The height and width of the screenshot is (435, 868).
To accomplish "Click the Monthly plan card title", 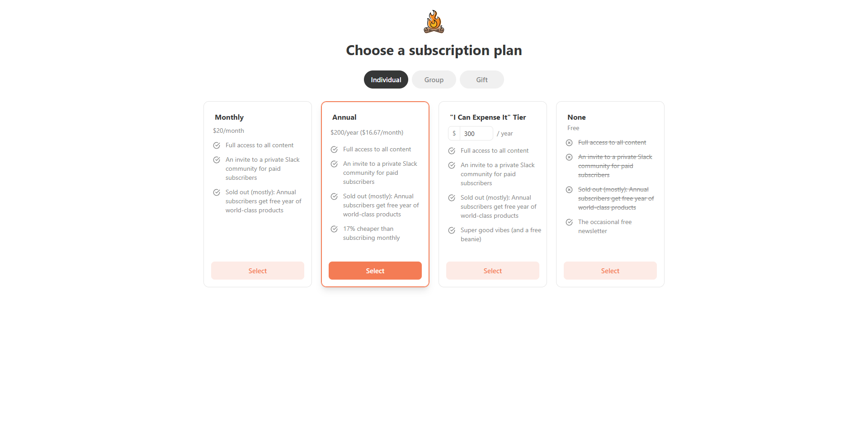I will click(x=229, y=117).
